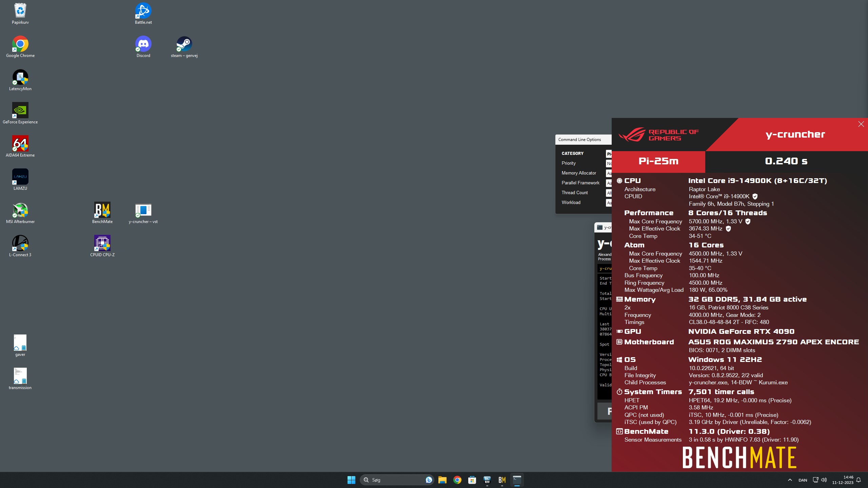Select the BENCHMATE logo at overlay bottom

click(x=739, y=457)
